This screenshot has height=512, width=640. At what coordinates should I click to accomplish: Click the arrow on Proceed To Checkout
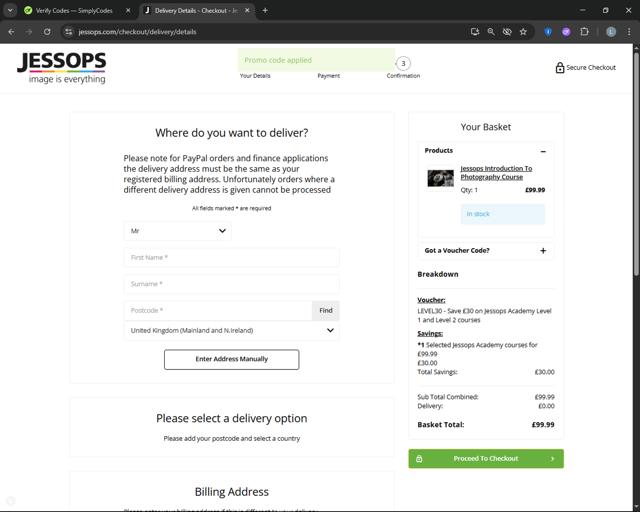point(553,459)
